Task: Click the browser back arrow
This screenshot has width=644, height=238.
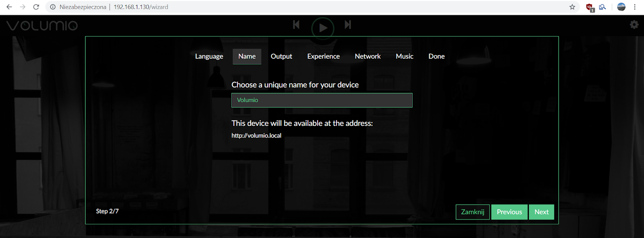Action: pyautogui.click(x=9, y=7)
